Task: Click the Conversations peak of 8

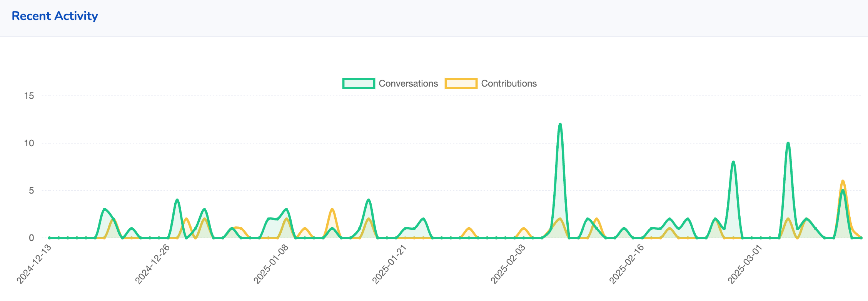Action: tap(733, 162)
